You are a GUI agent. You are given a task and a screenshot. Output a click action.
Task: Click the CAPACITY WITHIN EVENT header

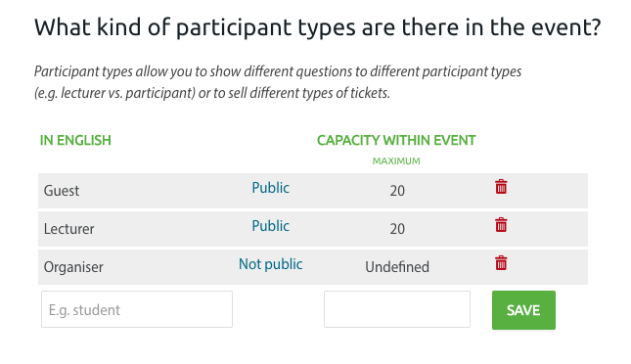[396, 140]
